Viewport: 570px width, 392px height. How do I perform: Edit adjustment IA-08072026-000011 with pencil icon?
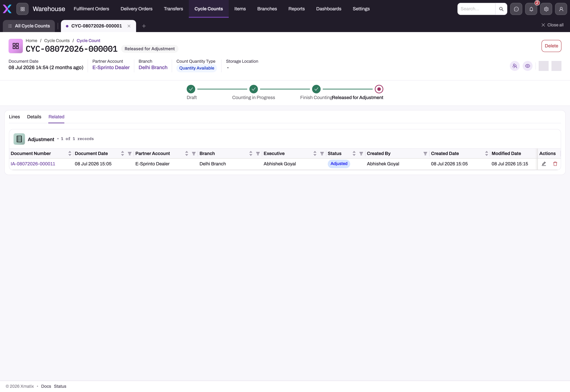(x=544, y=164)
